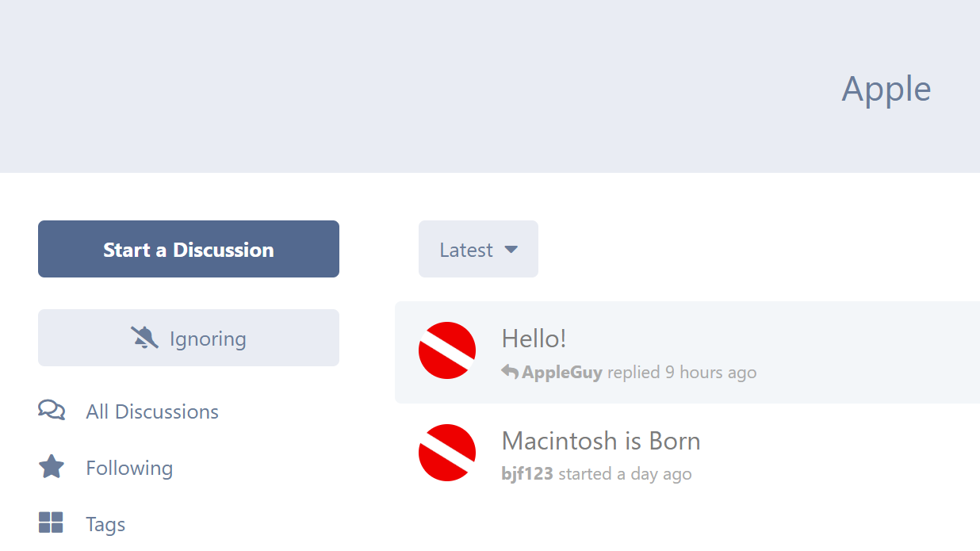Open the Following page
Screen dimensions: 980x551
click(x=105, y=468)
